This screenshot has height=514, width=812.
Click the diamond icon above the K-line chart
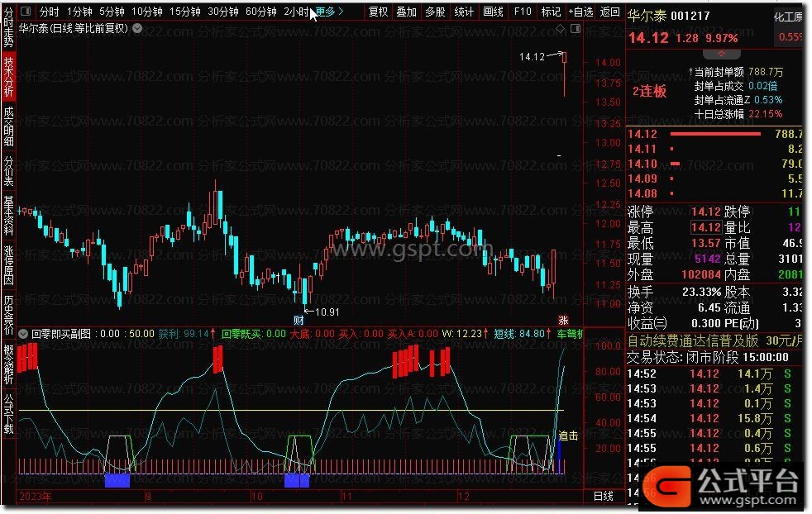coord(561,29)
